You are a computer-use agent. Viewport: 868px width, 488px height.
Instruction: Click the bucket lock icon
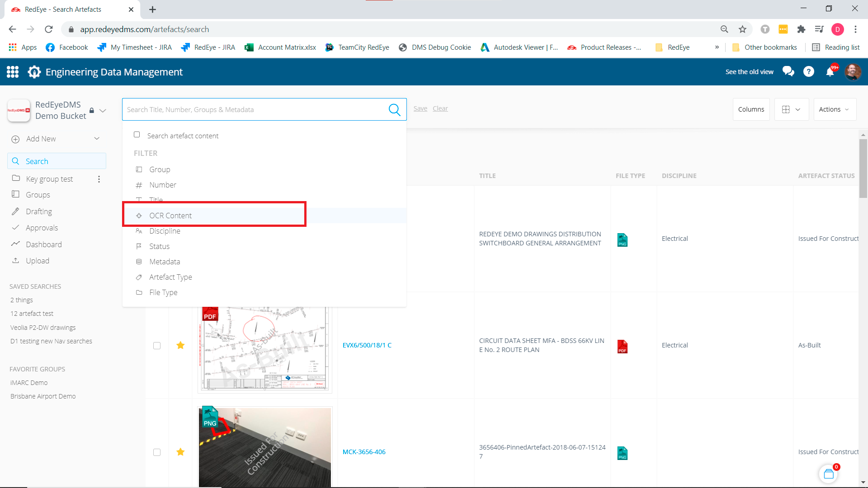[x=92, y=110]
